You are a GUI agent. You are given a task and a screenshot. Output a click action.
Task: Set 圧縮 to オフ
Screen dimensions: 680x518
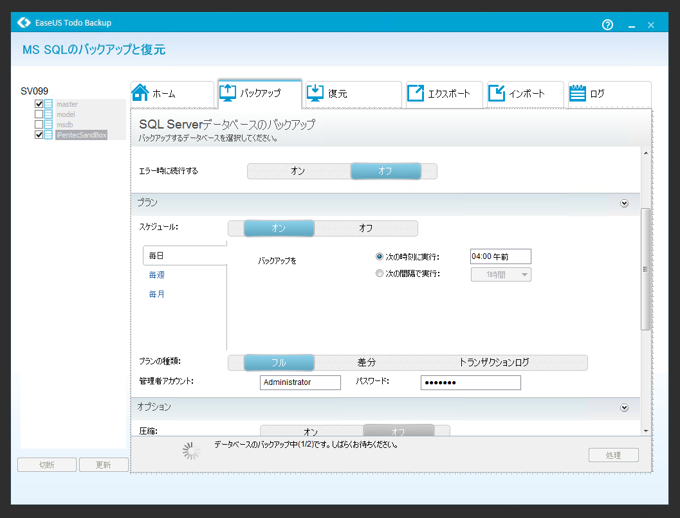[x=398, y=431]
